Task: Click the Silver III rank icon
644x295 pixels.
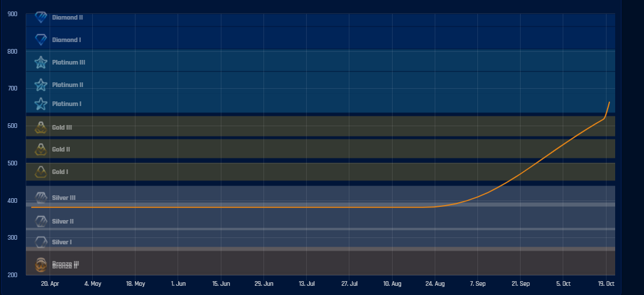Action: pos(41,198)
